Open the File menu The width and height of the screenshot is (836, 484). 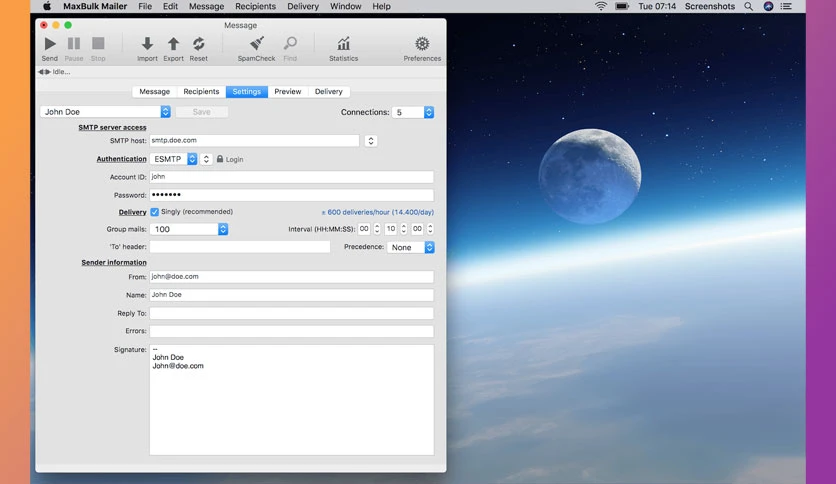click(x=145, y=6)
